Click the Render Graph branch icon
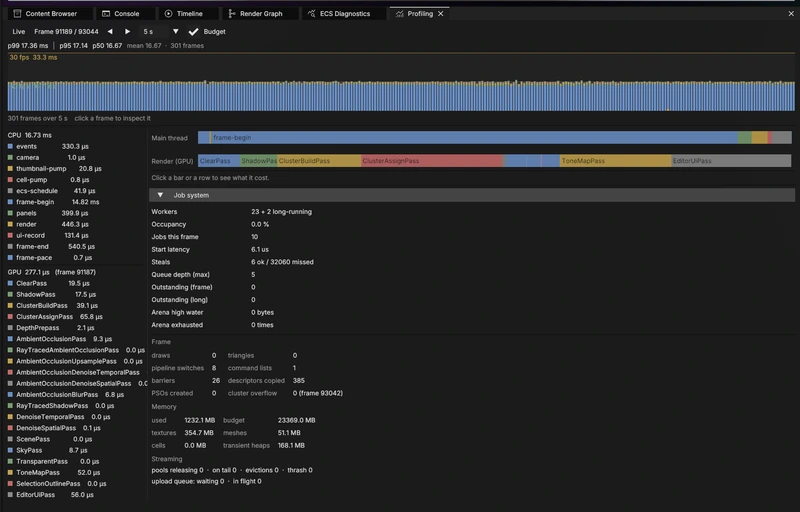Screen dimensions: 800x512 (x=232, y=14)
